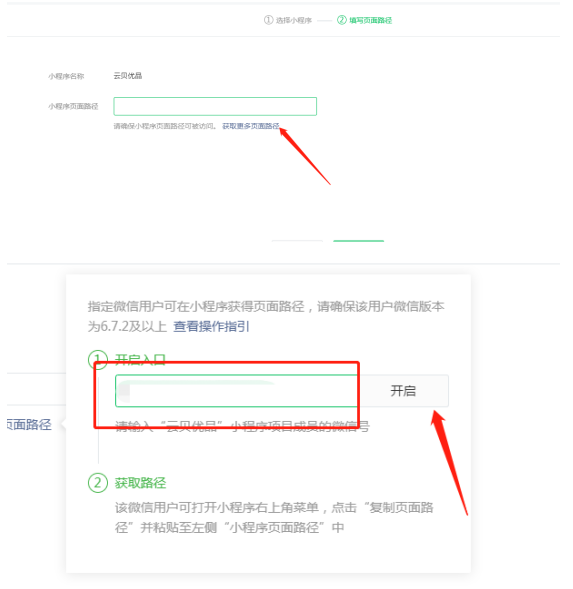
Task: Focus the WeChat ID input left of 开启
Action: [x=237, y=391]
